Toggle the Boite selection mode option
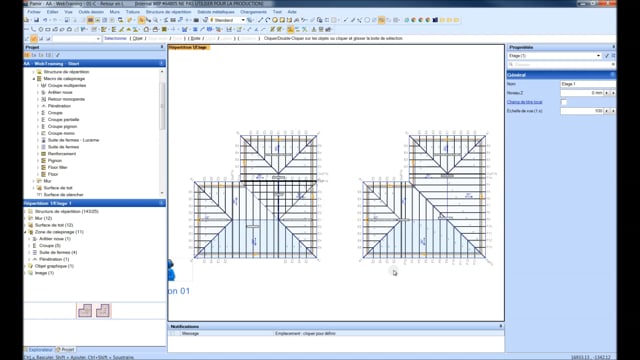Image resolution: width=640 pixels, height=360 pixels. [x=196, y=38]
